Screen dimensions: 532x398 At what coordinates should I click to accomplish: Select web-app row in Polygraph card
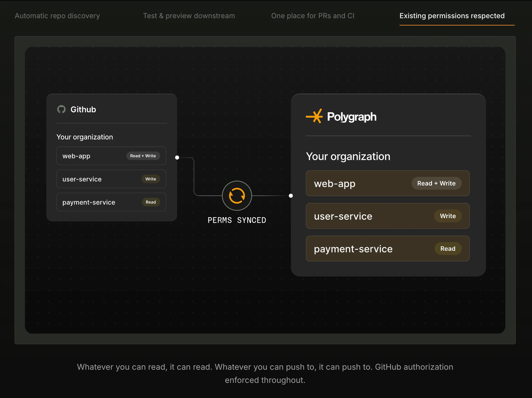(388, 183)
